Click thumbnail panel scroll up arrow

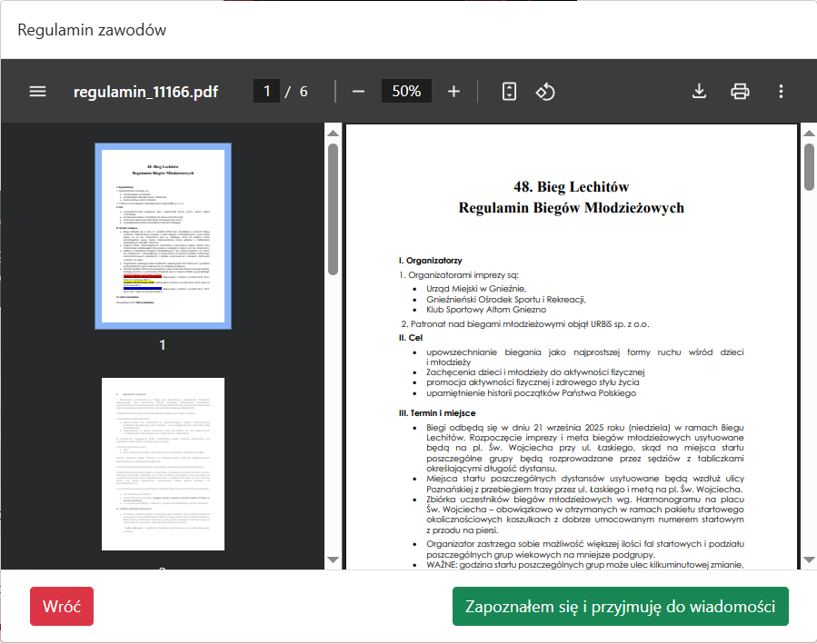coord(333,134)
